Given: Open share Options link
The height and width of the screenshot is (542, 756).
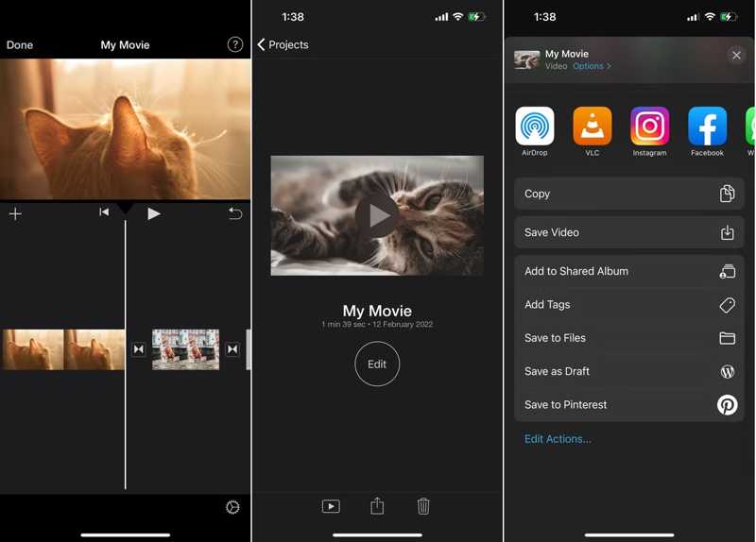Looking at the screenshot, I should [x=592, y=66].
